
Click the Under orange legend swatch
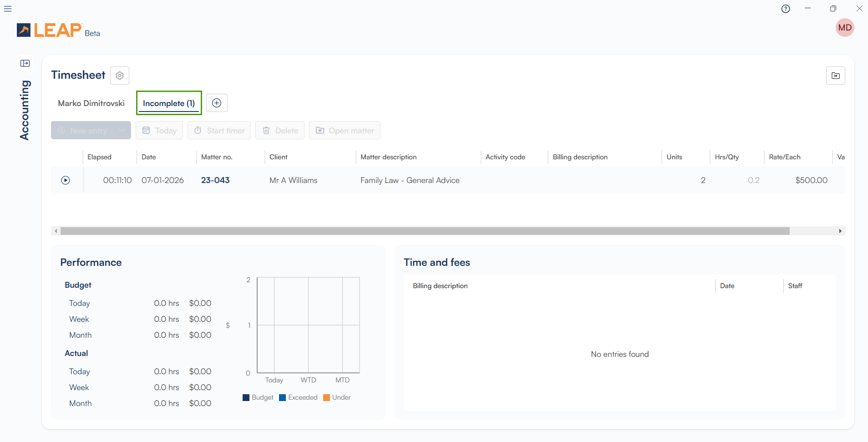326,398
